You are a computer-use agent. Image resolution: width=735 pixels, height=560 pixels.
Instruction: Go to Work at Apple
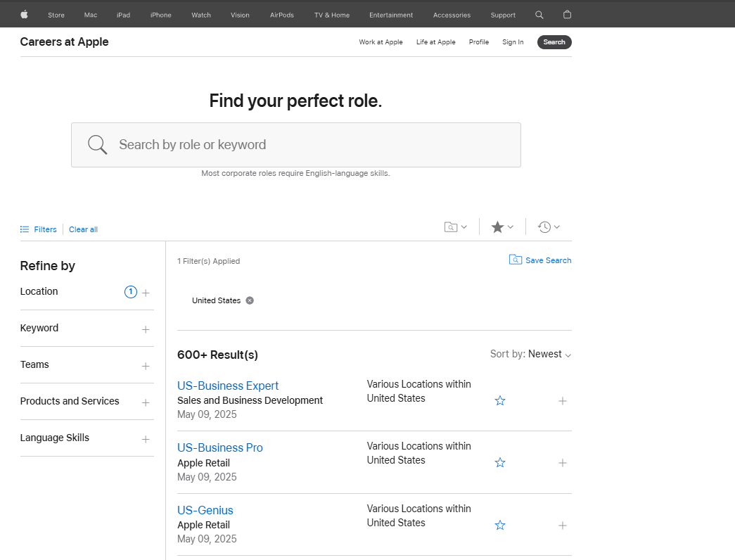(x=381, y=42)
